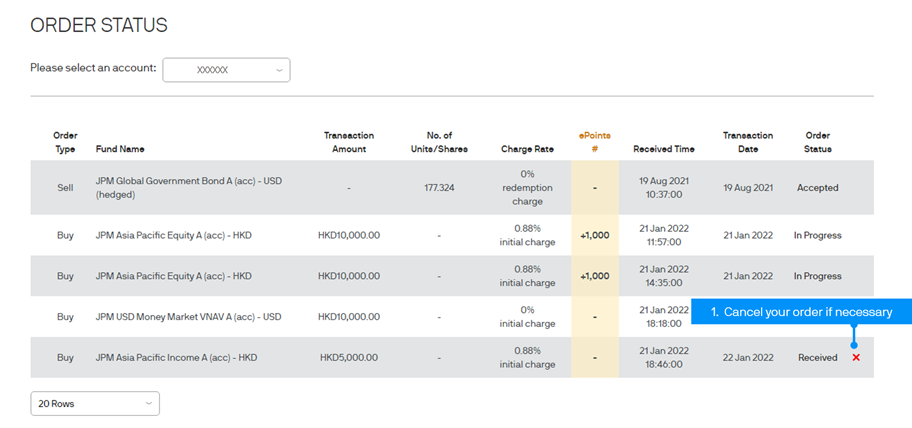Click the 21 Jan 2022 18:46:00 received time
Image resolution: width=912 pixels, height=428 pixels.
(664, 358)
